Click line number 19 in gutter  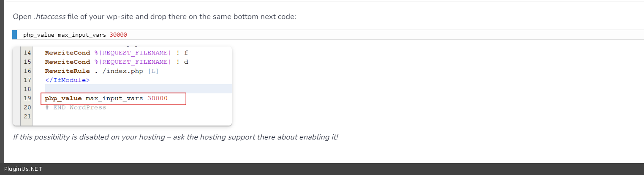(27, 98)
